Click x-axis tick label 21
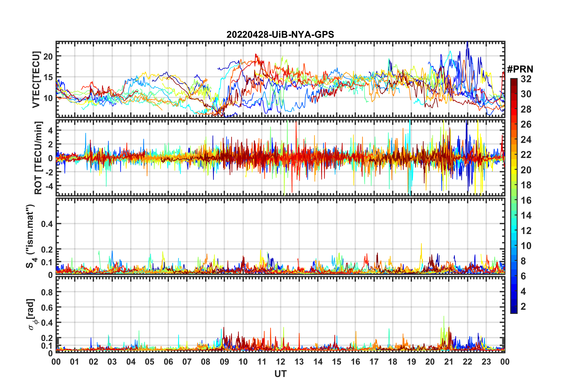Screen dimensions: 561x392 [x=449, y=362]
